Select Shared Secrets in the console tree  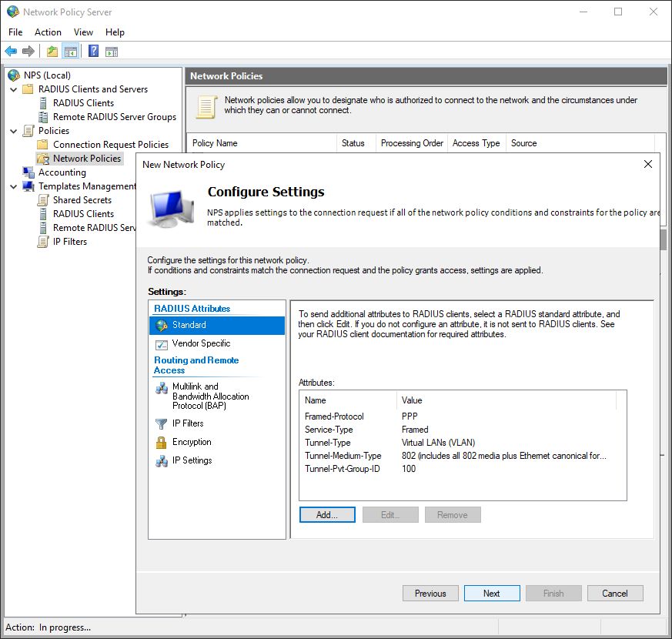click(x=82, y=200)
